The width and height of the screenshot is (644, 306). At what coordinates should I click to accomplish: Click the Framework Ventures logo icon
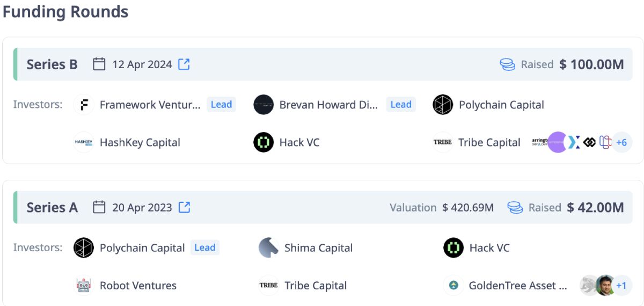click(84, 105)
